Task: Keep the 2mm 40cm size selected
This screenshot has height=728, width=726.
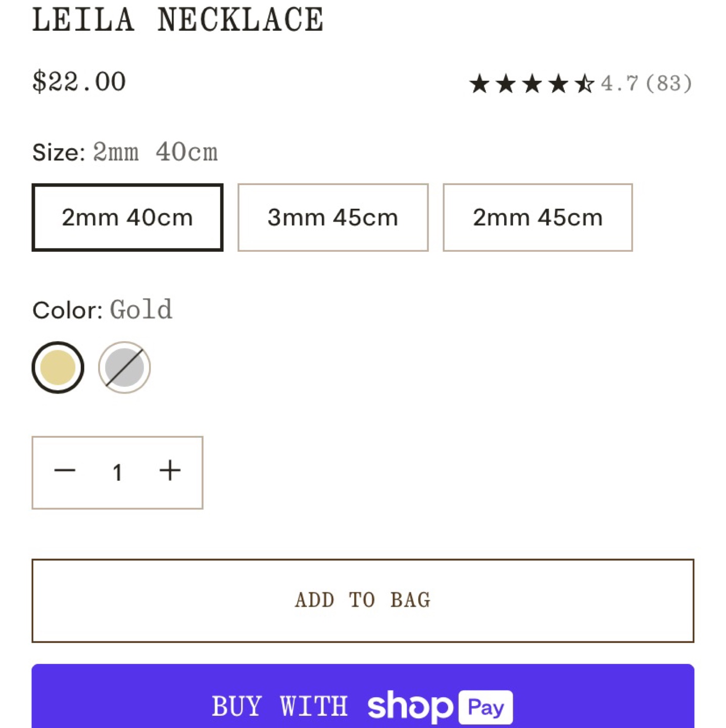Action: click(x=127, y=216)
